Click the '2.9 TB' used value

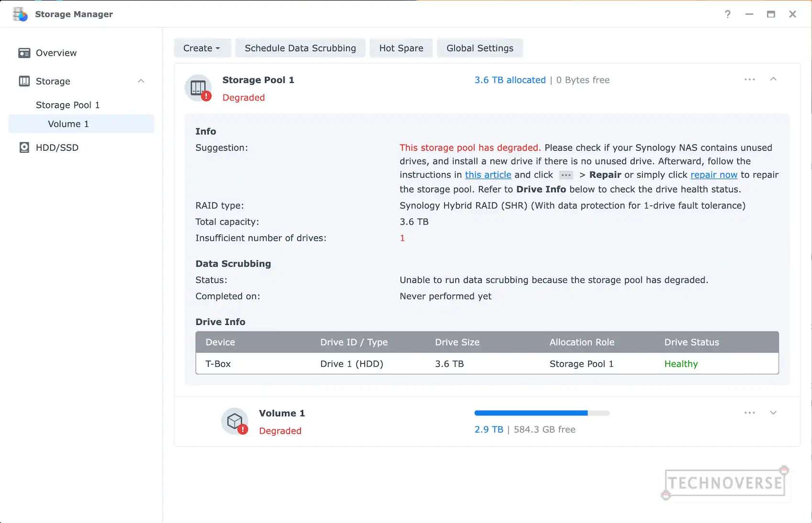489,430
